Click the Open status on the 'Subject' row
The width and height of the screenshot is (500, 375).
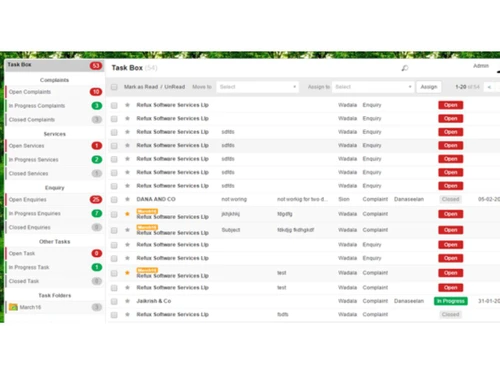point(451,230)
